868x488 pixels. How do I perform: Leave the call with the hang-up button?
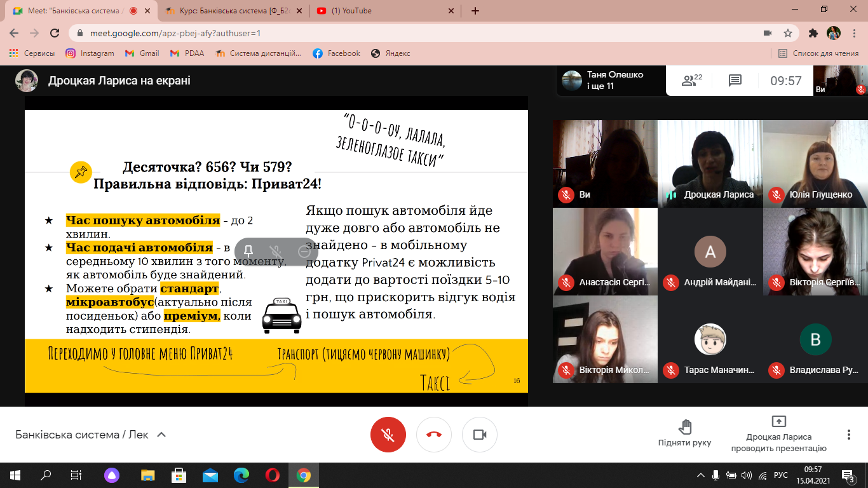(434, 435)
